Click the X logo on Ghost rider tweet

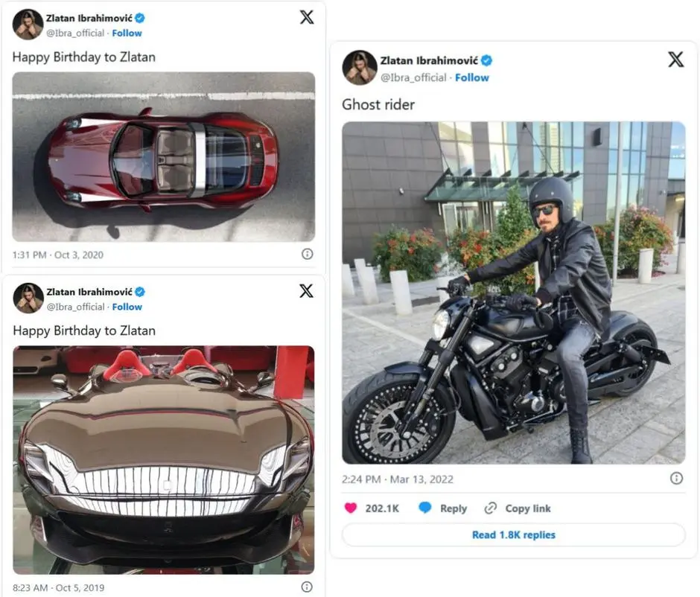tap(675, 60)
